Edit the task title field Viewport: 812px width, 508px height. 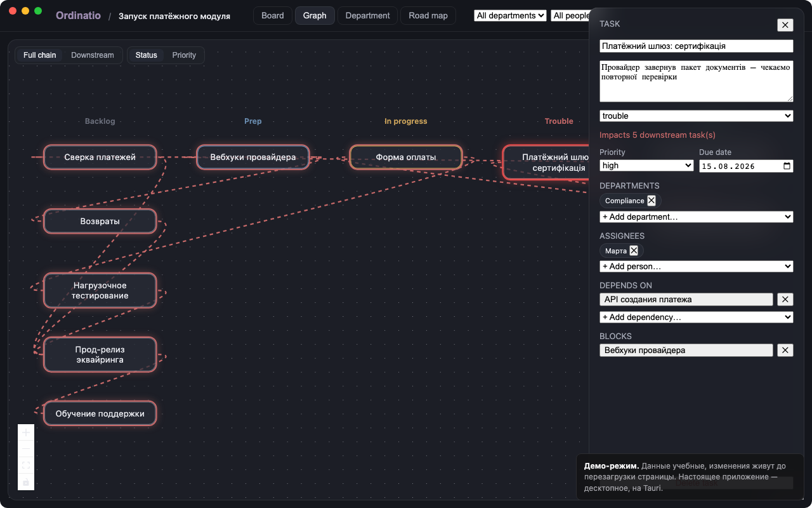pyautogui.click(x=696, y=46)
